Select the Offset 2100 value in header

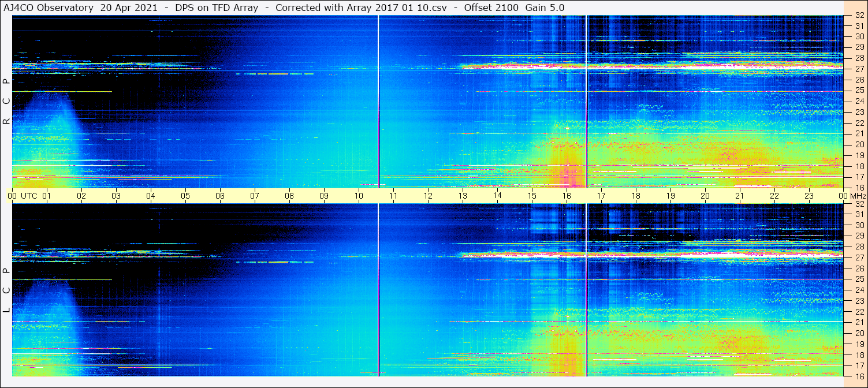coord(491,8)
